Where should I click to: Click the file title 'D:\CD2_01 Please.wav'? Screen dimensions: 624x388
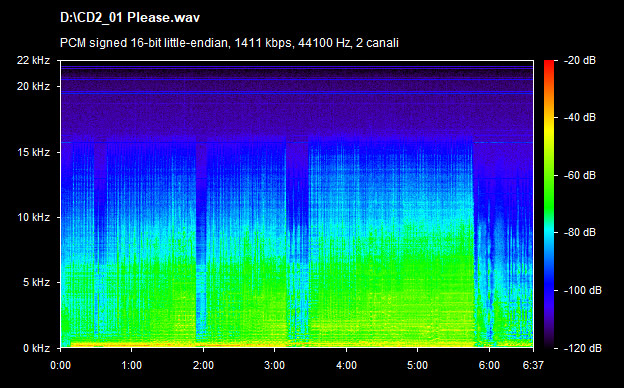130,18
